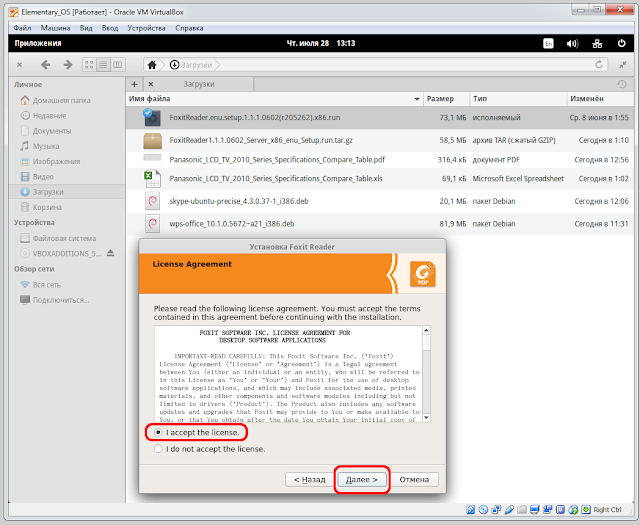Click license text scrollbar down arrow

[427, 418]
